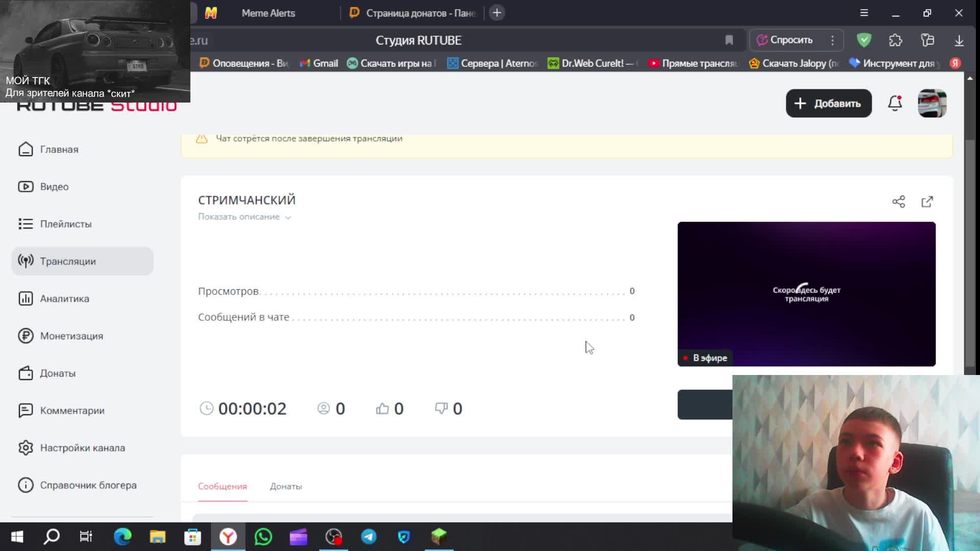Open Аналитика in the sidebar
Image resolution: width=980 pixels, height=551 pixels.
tap(64, 298)
